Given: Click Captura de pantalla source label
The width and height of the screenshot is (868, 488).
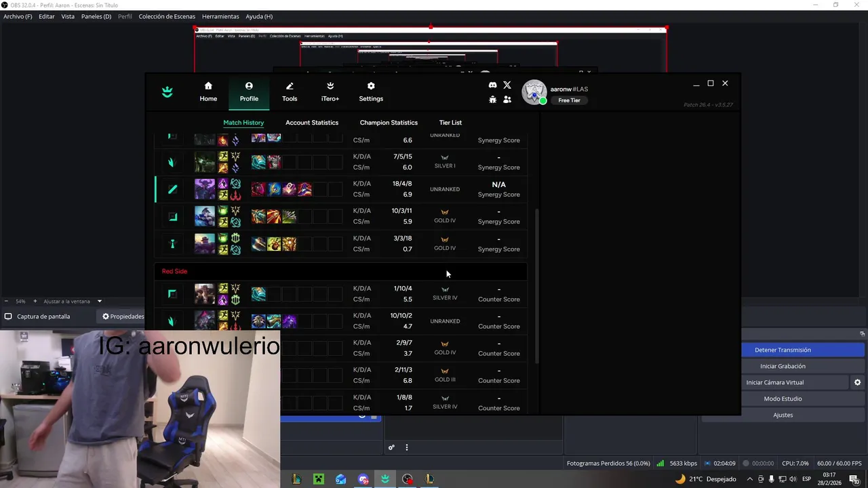Looking at the screenshot, I should click(43, 317).
